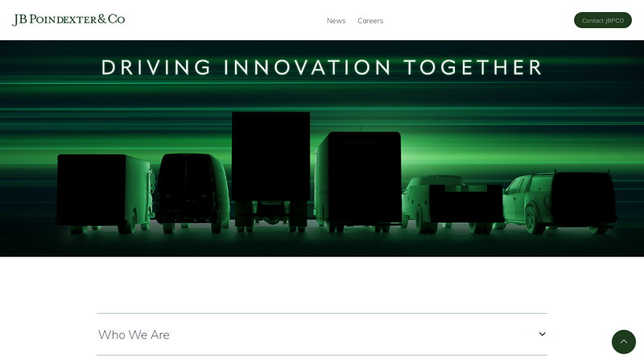Click the JB Poindexter & Co logo
This screenshot has height=362, width=644.
[x=68, y=19]
